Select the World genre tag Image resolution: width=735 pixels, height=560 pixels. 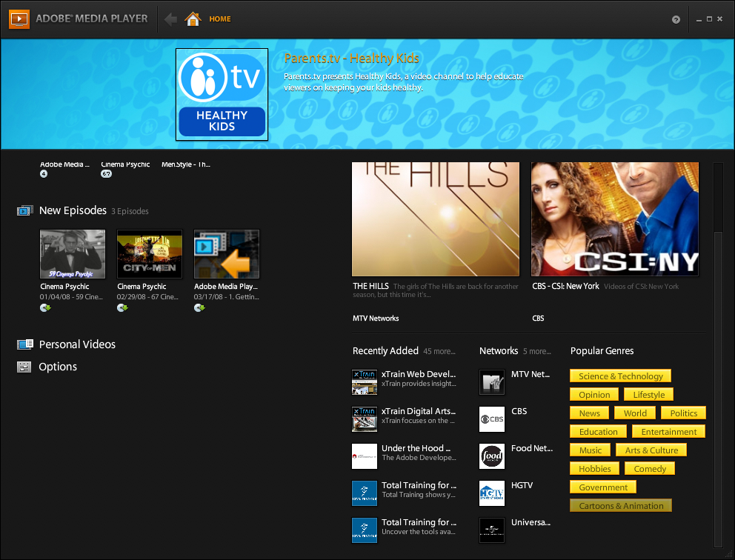pos(635,413)
